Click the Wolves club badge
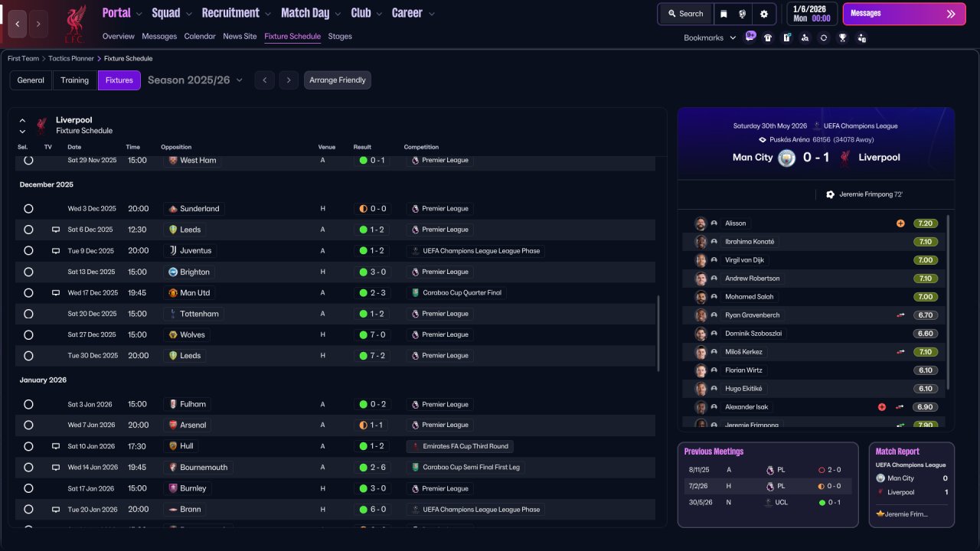The width and height of the screenshot is (980, 551). coord(174,334)
